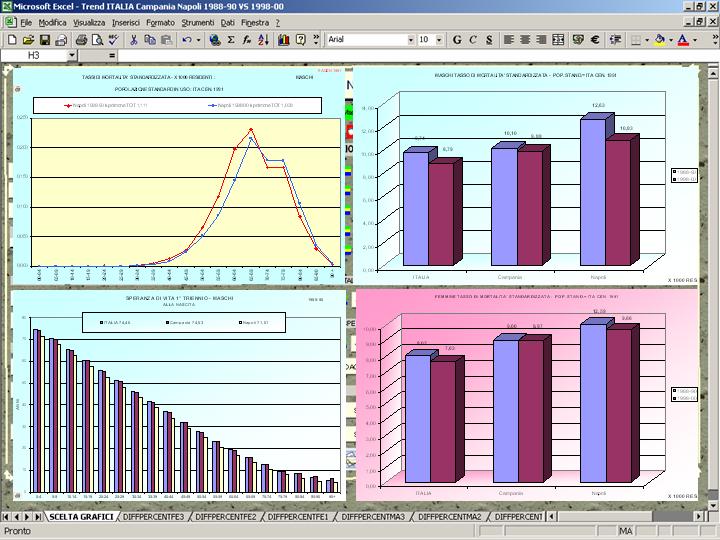This screenshot has width=720, height=540.
Task: Click the Merge and Center icon
Action: (x=558, y=40)
